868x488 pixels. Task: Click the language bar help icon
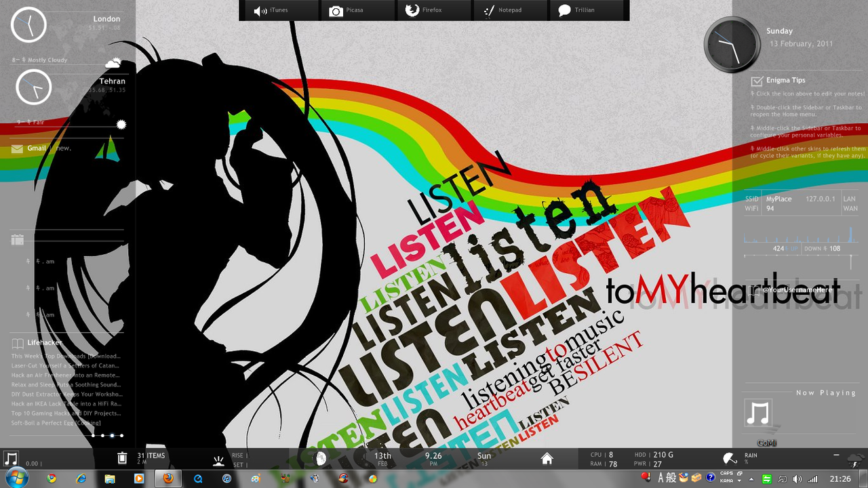pyautogui.click(x=710, y=478)
